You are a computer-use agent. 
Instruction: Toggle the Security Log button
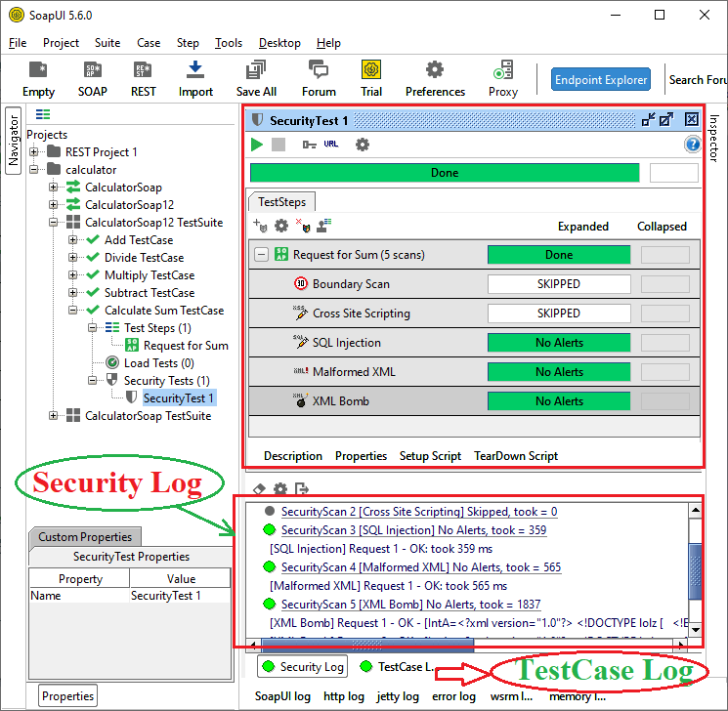(x=303, y=667)
